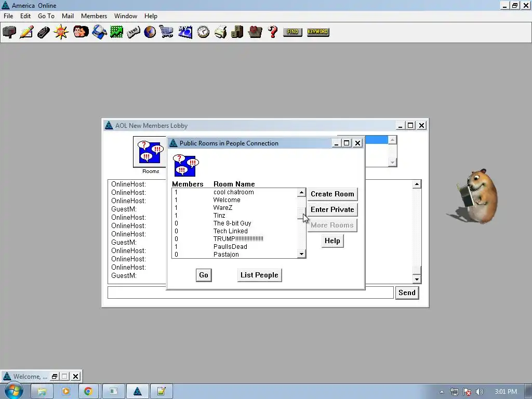Click the Send button in Lobby window
532x399 pixels.
(407, 293)
